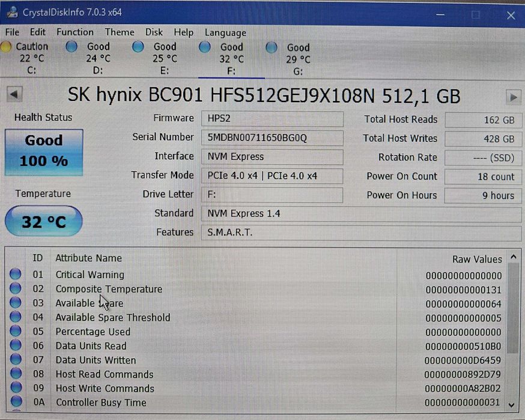Click the Interface field NVM Express
525x420 pixels.
pos(272,157)
